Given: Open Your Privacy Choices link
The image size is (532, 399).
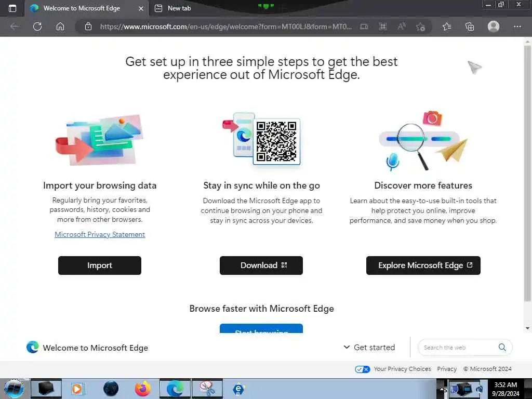Looking at the screenshot, I should (403, 369).
